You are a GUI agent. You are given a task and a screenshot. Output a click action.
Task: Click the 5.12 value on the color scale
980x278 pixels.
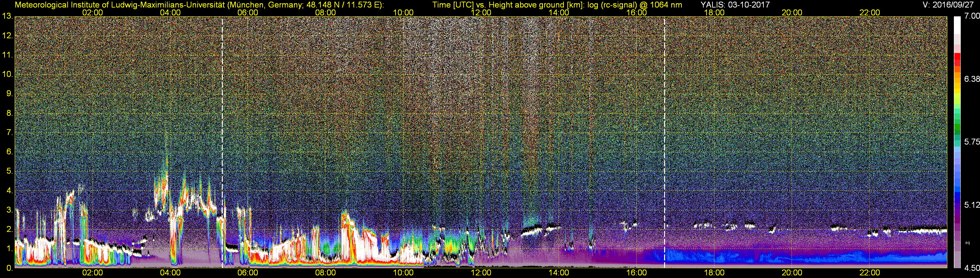click(972, 205)
